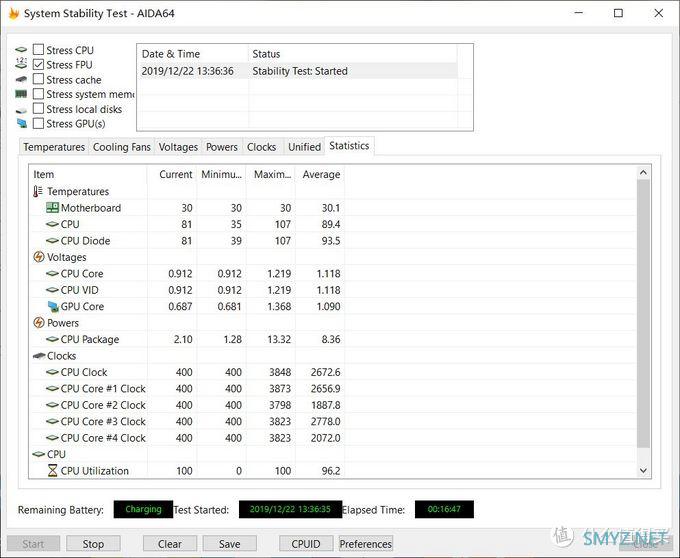Click the chip icon beside CPU Core #1 Clock
680x558 pixels.
tap(52, 388)
